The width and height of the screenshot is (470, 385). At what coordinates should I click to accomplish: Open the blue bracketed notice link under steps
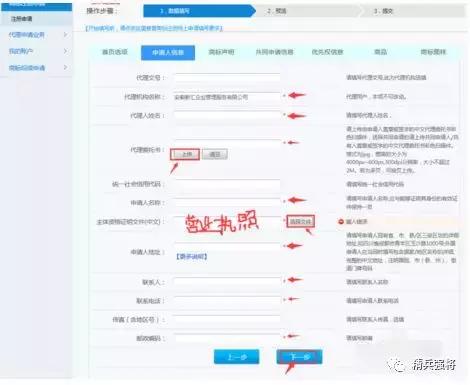[x=154, y=28]
